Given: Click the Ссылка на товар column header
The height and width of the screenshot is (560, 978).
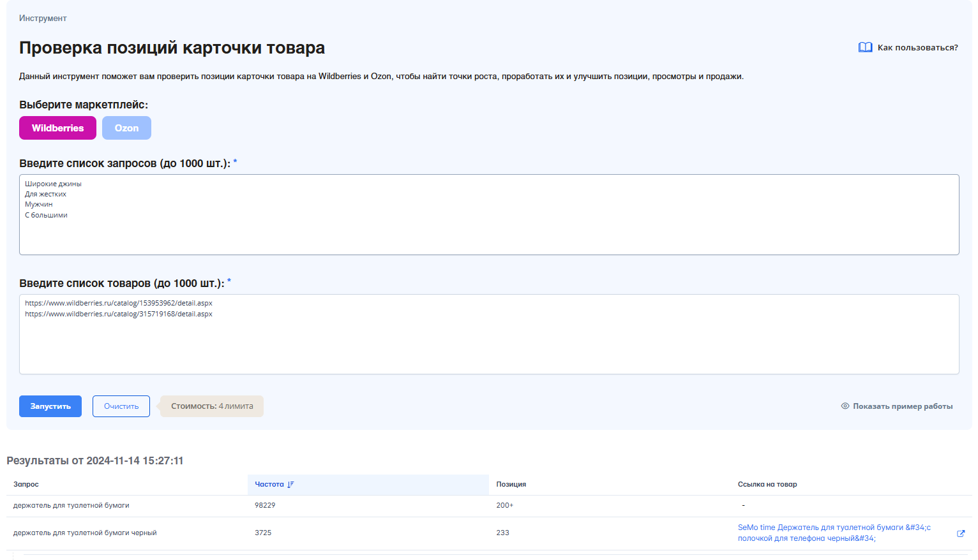Looking at the screenshot, I should 767,485.
